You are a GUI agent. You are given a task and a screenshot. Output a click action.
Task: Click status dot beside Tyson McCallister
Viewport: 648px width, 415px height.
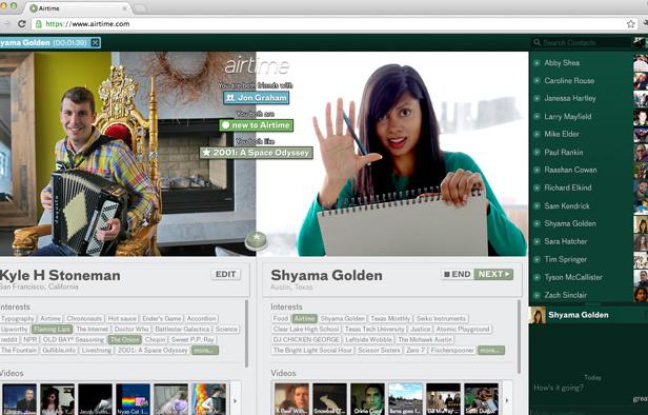[x=536, y=277]
